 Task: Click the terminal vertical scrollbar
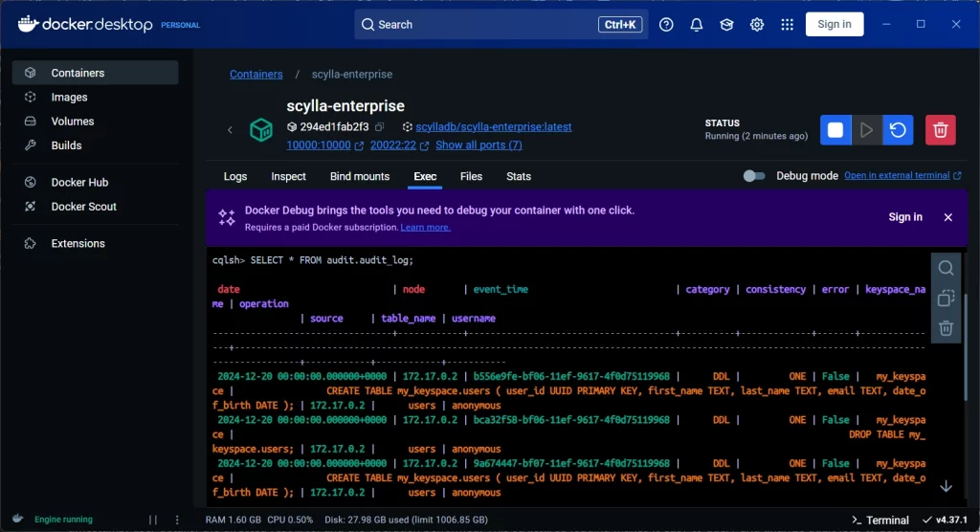click(x=967, y=347)
